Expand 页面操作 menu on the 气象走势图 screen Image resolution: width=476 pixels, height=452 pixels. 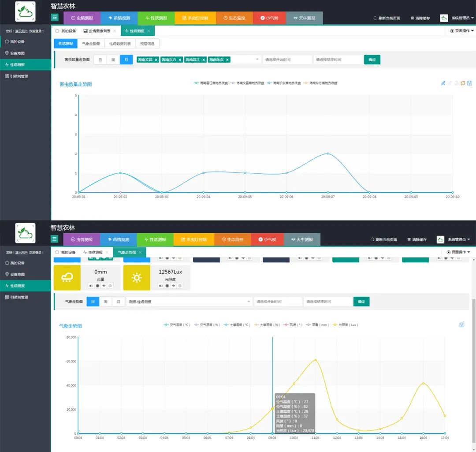tap(458, 252)
